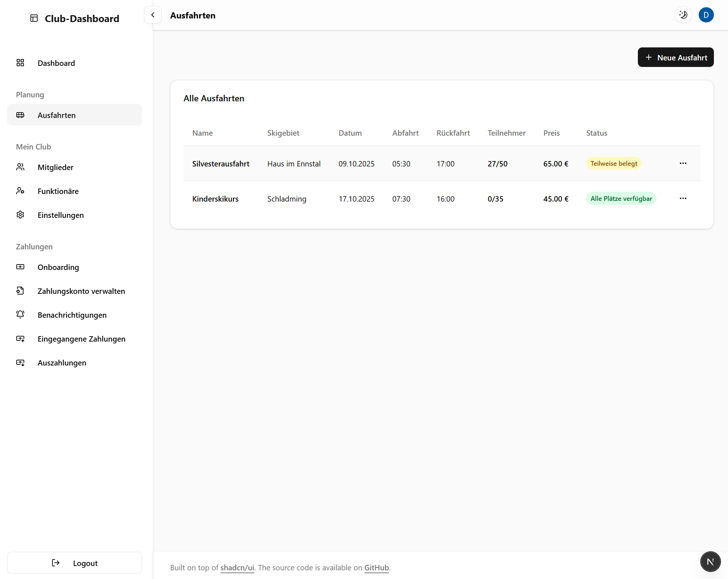Open actions menu for Kinderskikurs row
The width and height of the screenshot is (728, 579).
point(683,199)
